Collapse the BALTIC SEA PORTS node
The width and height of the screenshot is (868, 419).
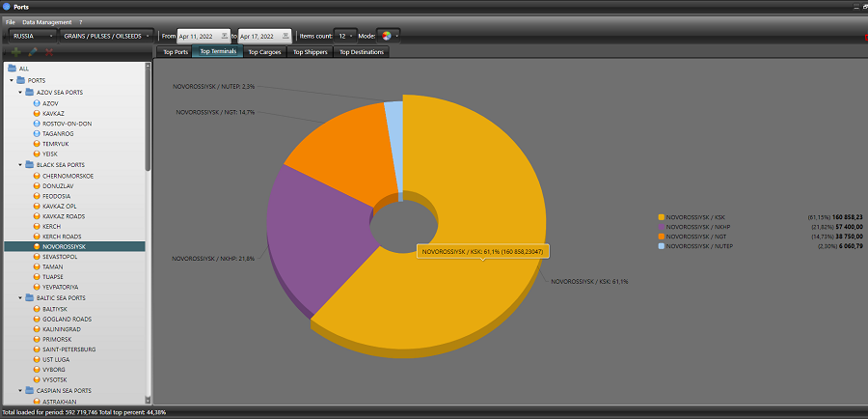point(20,298)
